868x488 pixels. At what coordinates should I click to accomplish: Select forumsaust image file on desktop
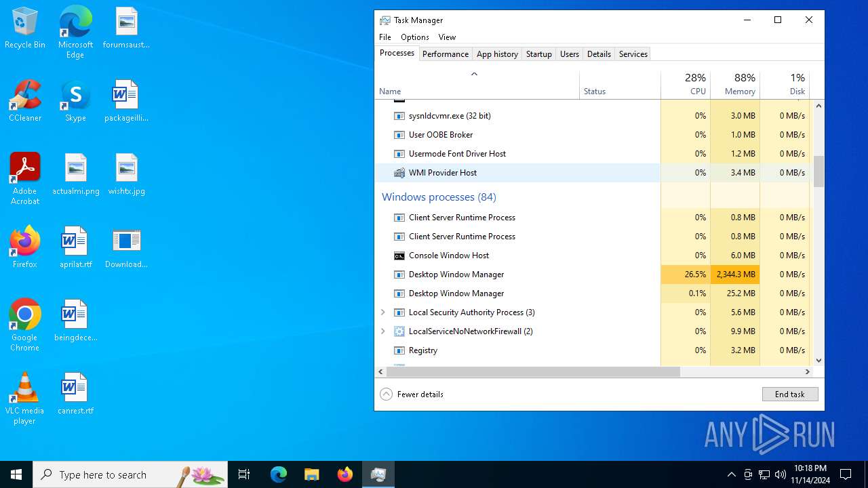pos(126,28)
